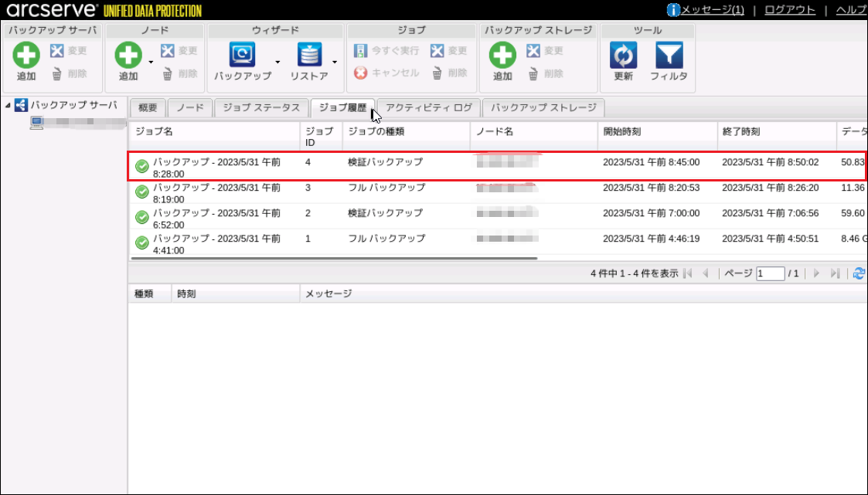Click the Add Node green plus icon
The height and width of the screenshot is (495, 868).
[128, 56]
